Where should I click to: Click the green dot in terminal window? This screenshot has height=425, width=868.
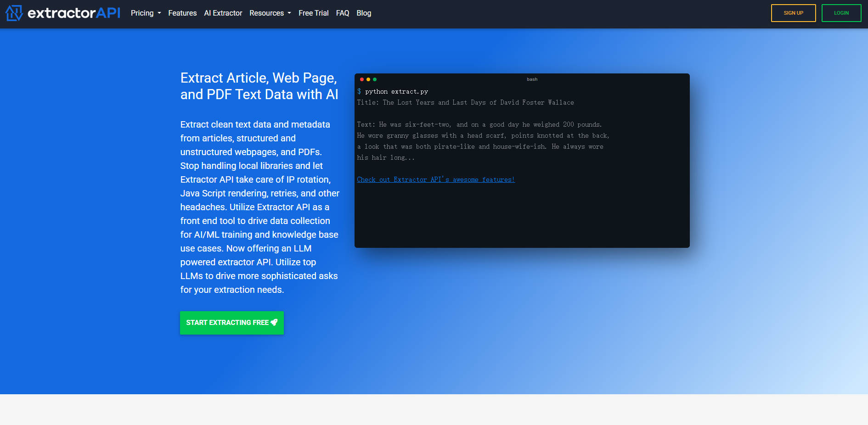coord(375,79)
